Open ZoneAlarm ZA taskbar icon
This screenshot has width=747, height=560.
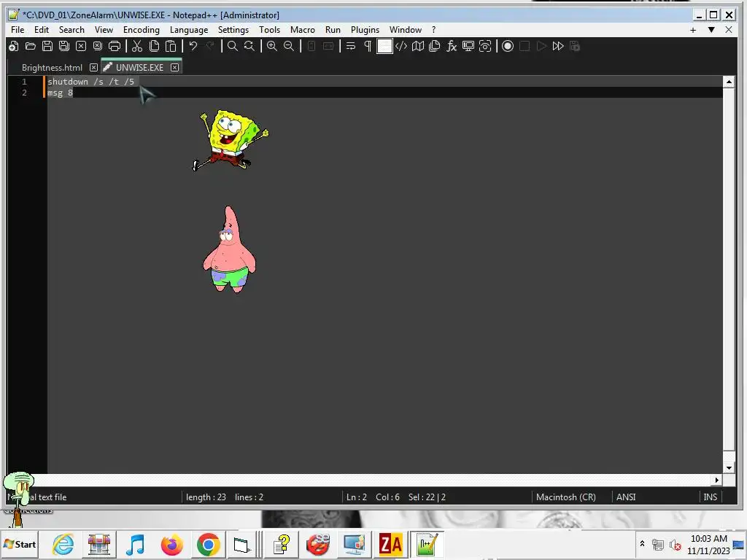point(390,544)
